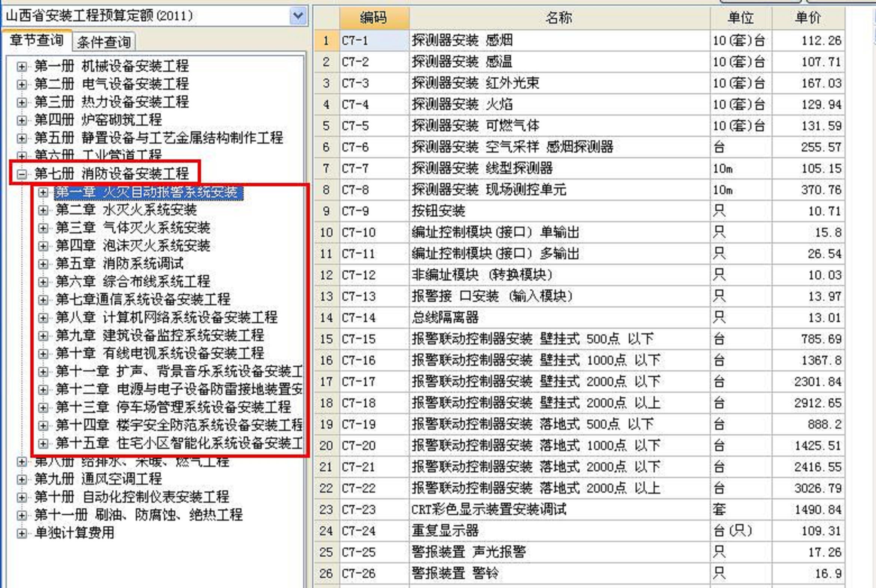Image resolution: width=876 pixels, height=588 pixels.
Task: Expand 第十三章 停车场管理系统设备安装工程 node
Action: coord(43,408)
